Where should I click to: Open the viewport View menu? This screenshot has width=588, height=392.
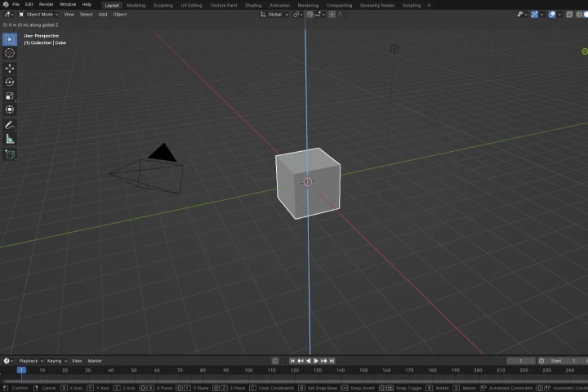tap(69, 15)
